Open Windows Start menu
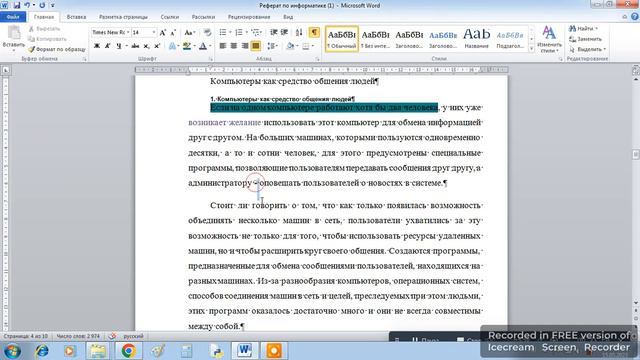The width and height of the screenshot is (640, 360). click(12, 351)
